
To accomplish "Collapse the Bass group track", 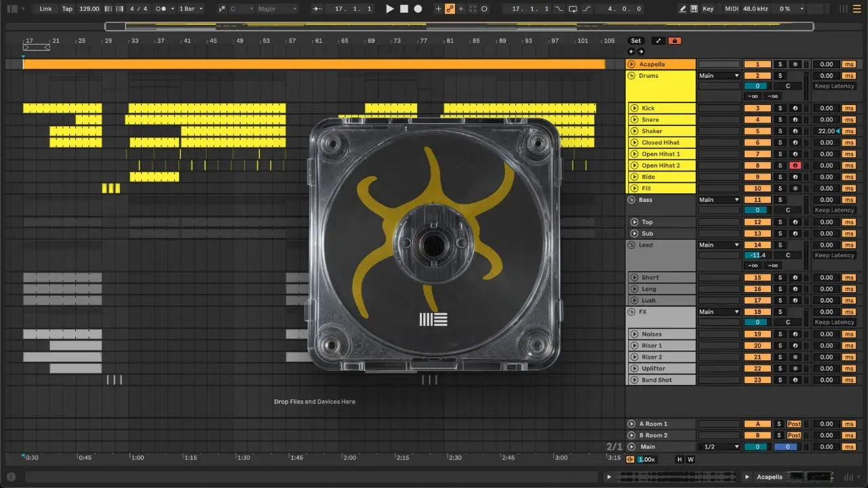I will pyautogui.click(x=631, y=200).
